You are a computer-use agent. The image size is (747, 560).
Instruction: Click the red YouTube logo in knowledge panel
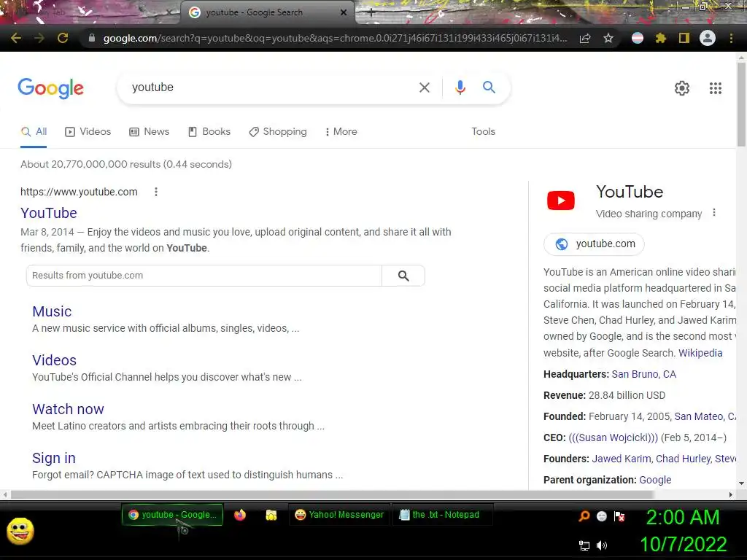(561, 201)
